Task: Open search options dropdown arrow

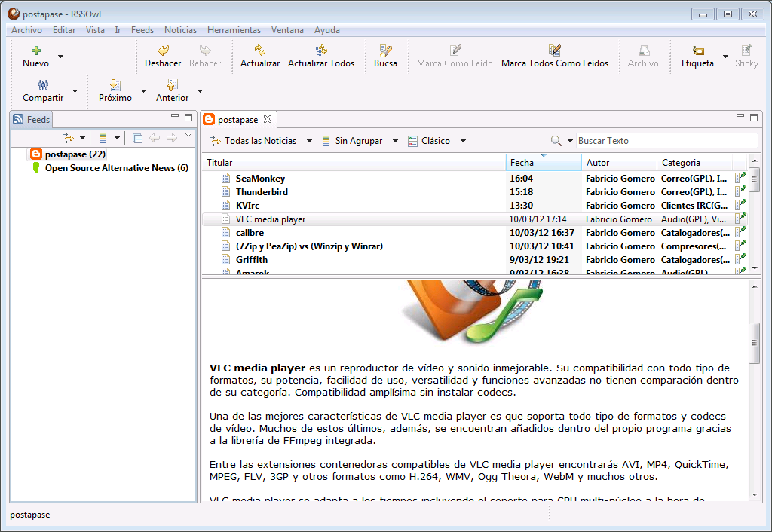Action: 570,141
